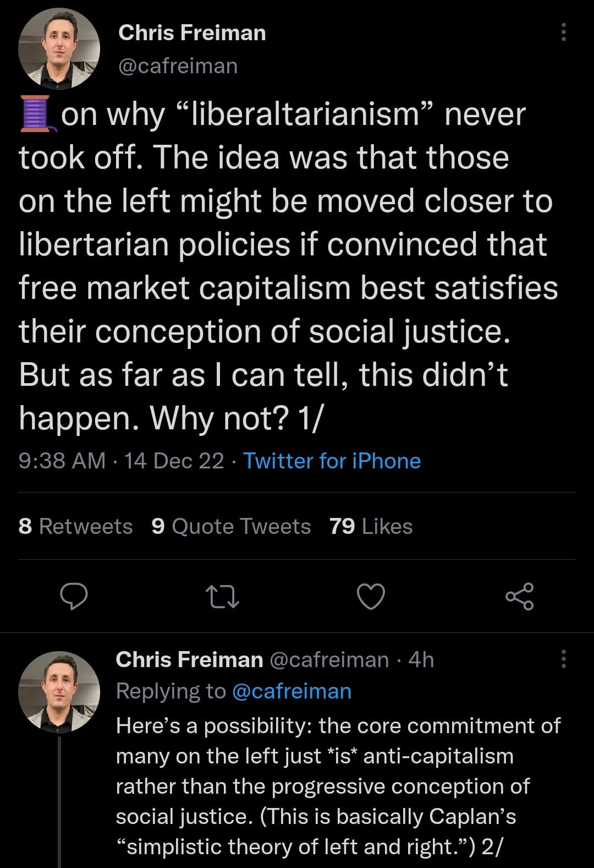Click the reply speech bubble icon
The image size is (594, 868).
[x=74, y=597]
